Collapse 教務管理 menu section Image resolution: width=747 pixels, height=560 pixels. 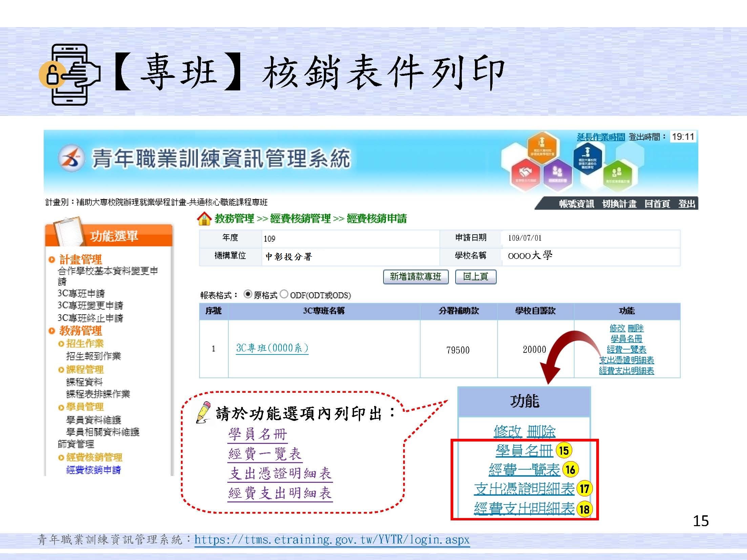80,331
